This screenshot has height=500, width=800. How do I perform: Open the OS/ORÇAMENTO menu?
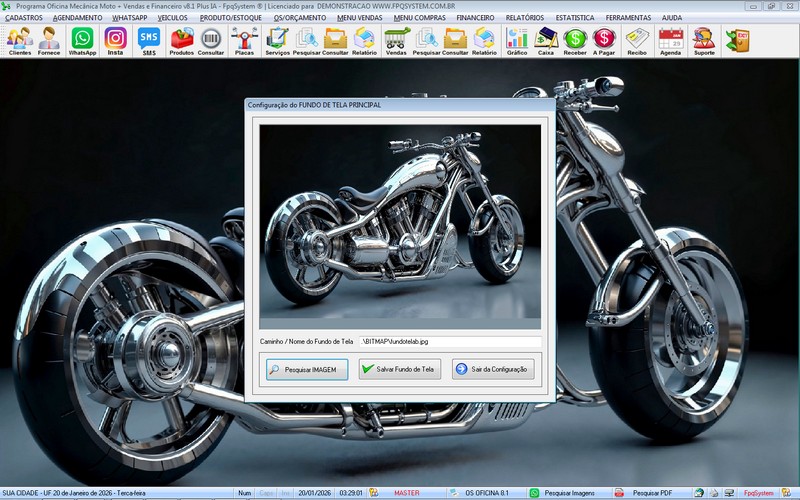[300, 17]
